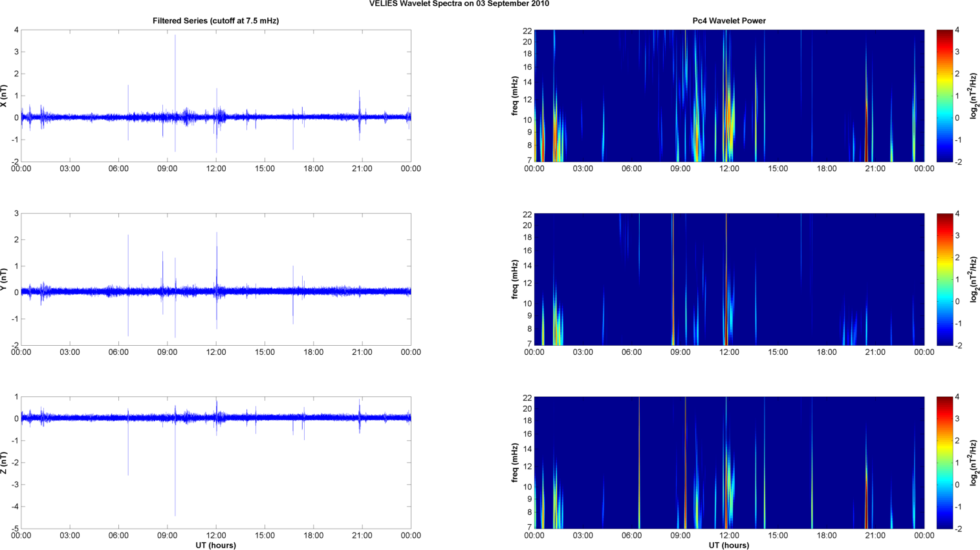Click the Z (nT) axis label
The image size is (980, 550).
pyautogui.click(x=5, y=463)
